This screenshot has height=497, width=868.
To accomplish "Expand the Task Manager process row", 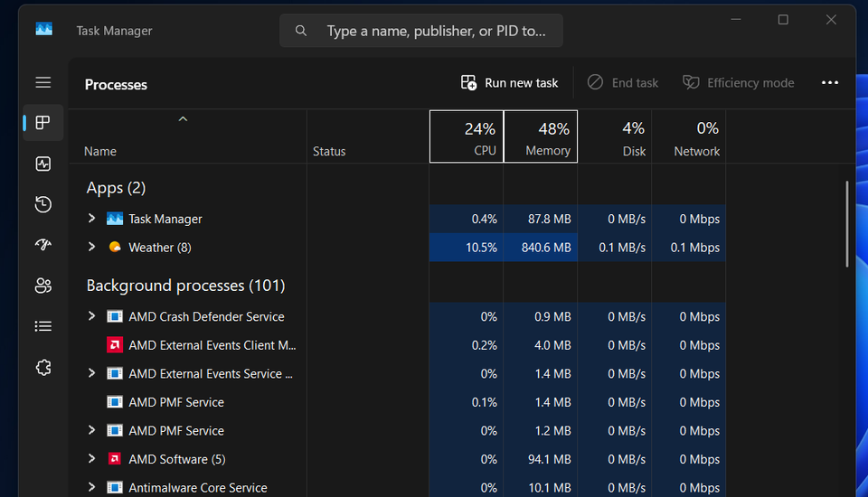I will [x=92, y=219].
